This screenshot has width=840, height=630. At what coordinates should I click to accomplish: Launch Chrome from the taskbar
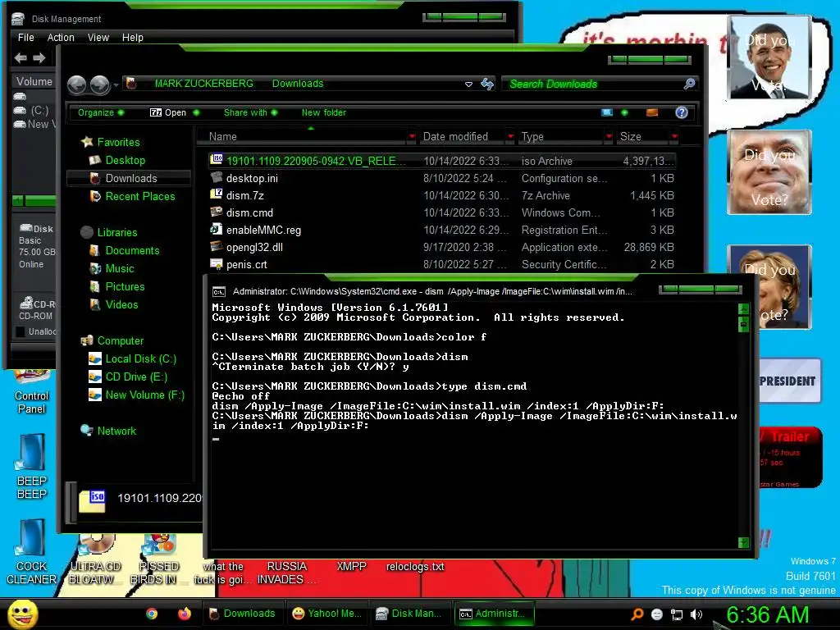coord(152,614)
